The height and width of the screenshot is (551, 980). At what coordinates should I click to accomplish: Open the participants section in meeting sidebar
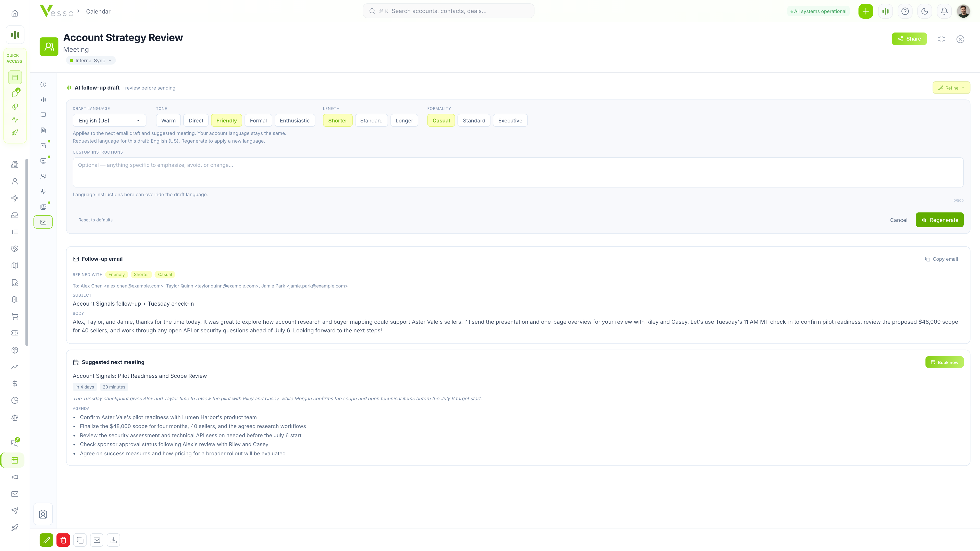coord(43,176)
